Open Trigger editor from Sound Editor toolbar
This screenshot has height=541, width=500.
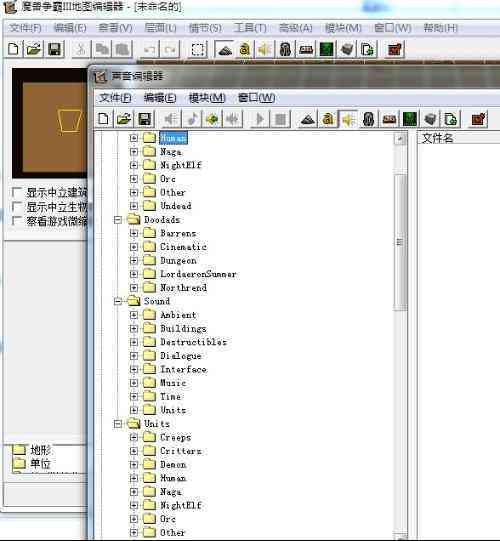click(328, 119)
